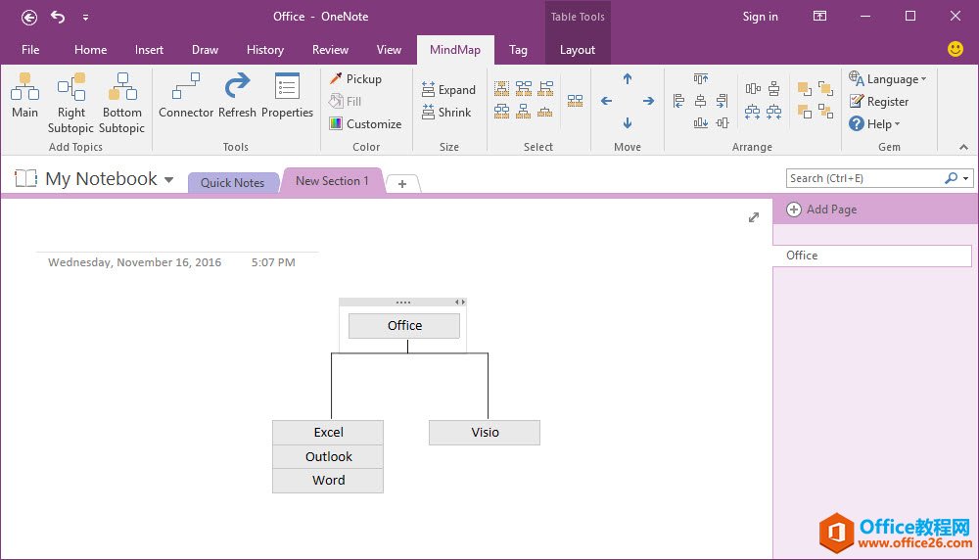
Task: Click the OneNote back arrow button
Action: click(x=28, y=17)
